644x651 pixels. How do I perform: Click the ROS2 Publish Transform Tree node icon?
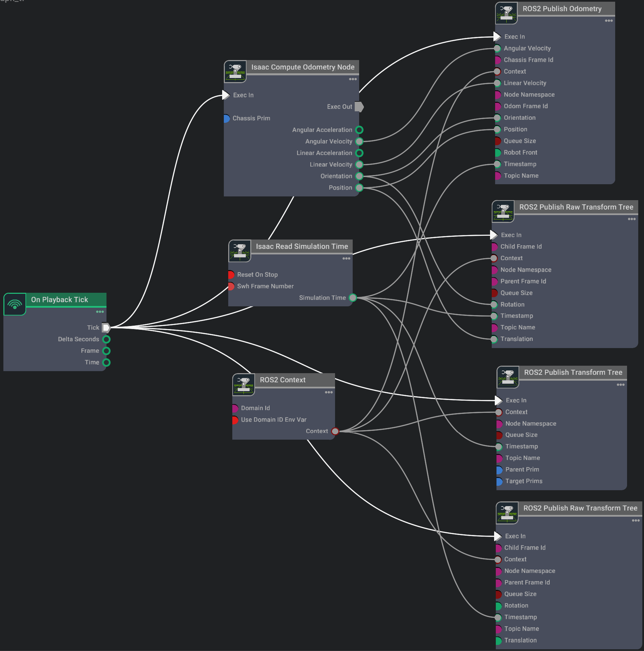tap(508, 377)
